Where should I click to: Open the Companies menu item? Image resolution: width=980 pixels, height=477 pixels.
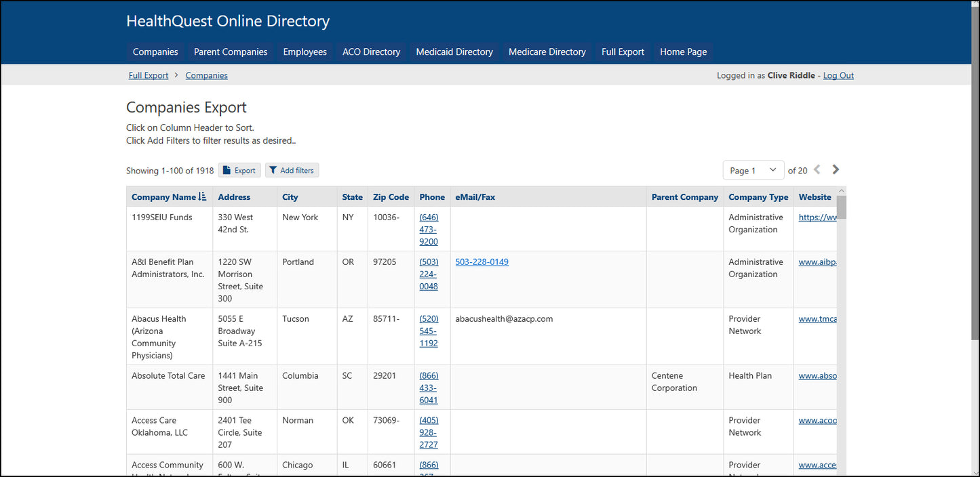155,52
